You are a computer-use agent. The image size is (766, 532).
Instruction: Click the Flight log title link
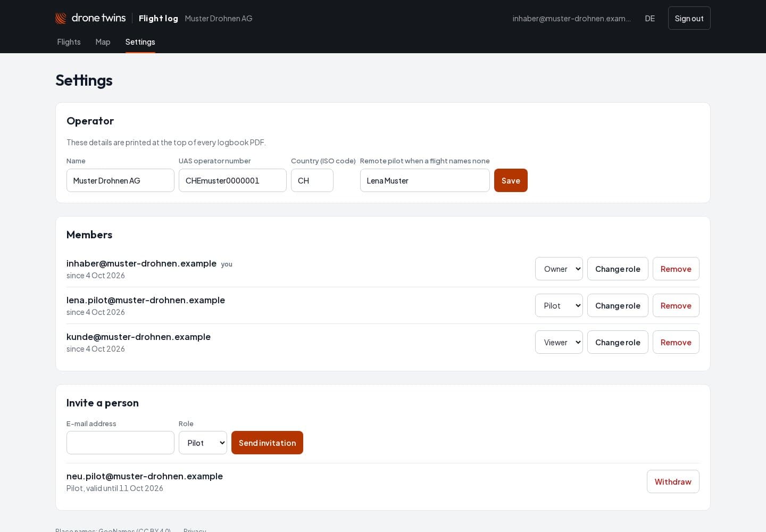point(159,18)
